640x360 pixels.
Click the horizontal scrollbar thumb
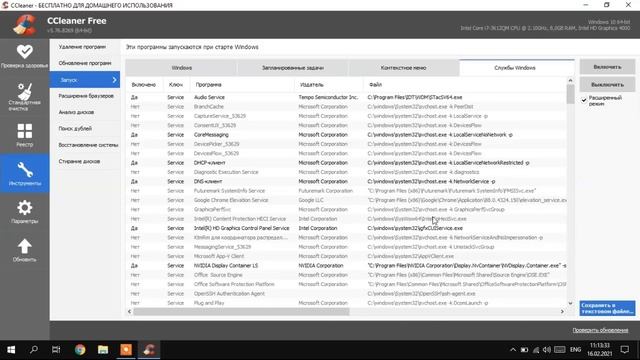click(x=241, y=311)
